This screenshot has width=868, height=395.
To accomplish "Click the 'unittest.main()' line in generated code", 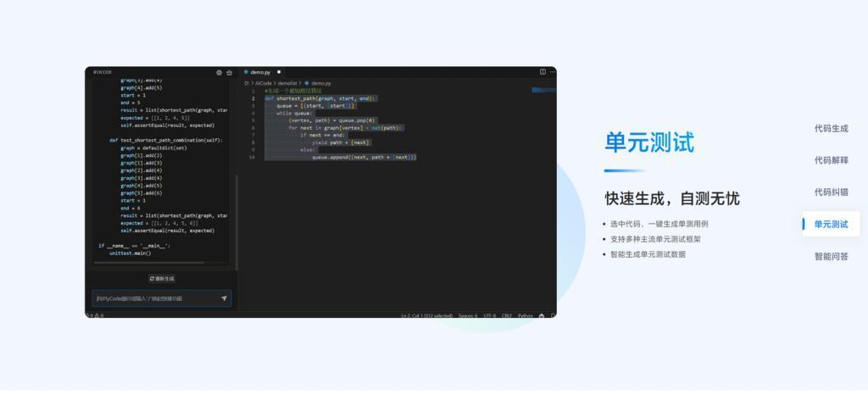I will click(130, 253).
